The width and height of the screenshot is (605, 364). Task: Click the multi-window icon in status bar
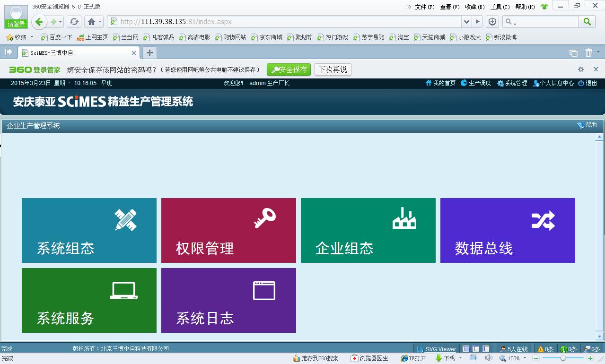point(473,358)
